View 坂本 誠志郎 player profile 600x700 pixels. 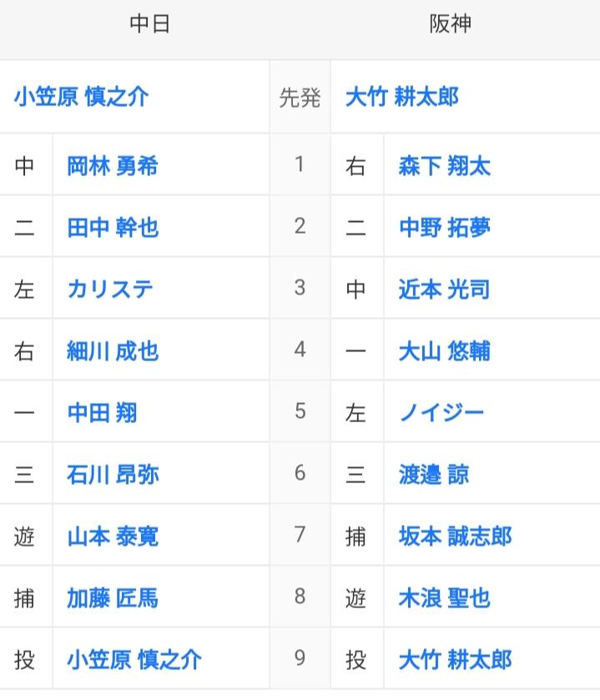tap(456, 536)
